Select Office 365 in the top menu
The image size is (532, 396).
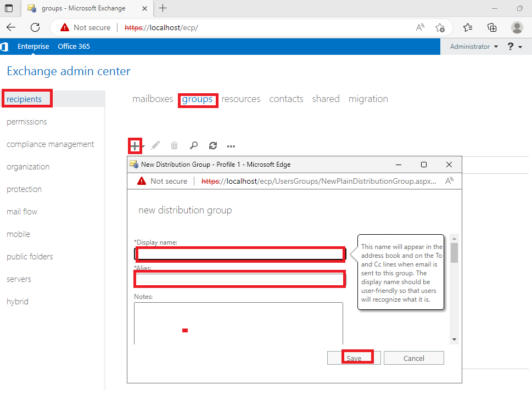tap(74, 47)
